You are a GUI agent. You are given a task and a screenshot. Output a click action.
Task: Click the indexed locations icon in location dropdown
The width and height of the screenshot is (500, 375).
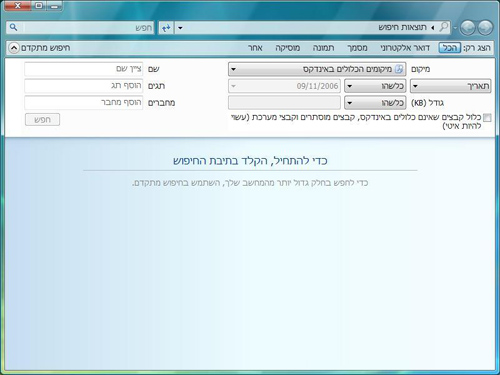pyautogui.click(x=399, y=69)
